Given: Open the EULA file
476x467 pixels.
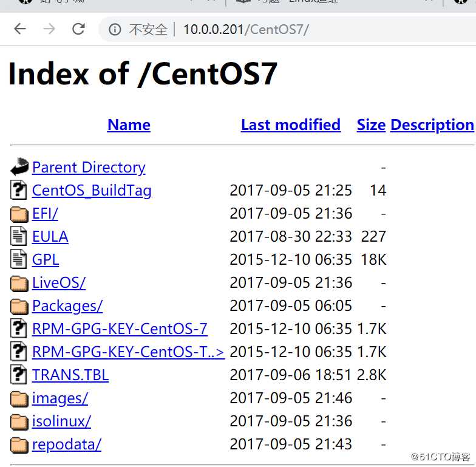Looking at the screenshot, I should click(x=50, y=237).
